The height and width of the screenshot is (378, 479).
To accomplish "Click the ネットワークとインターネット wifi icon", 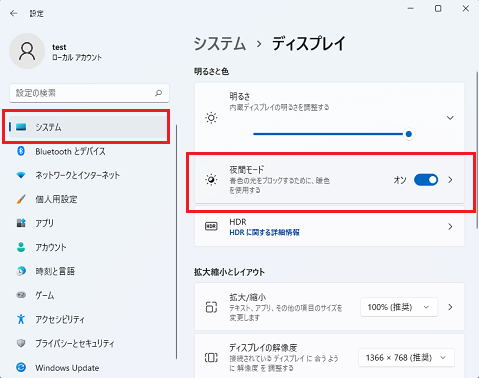I will [21, 175].
